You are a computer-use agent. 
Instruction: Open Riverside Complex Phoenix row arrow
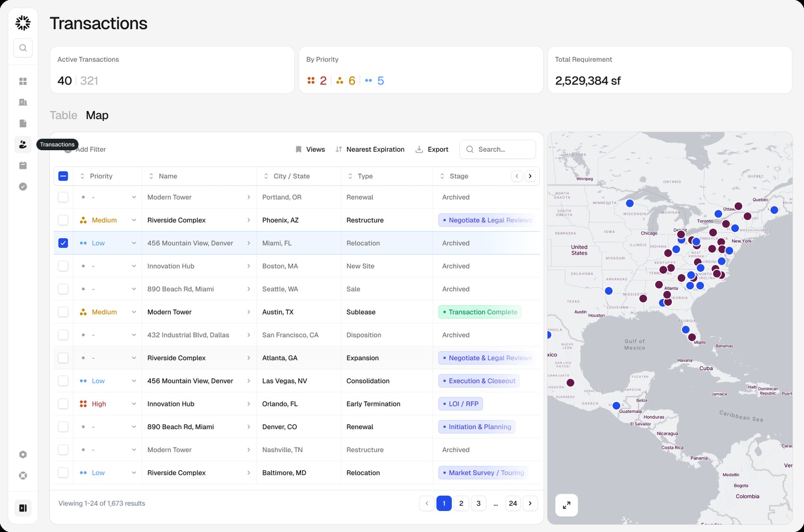point(249,220)
